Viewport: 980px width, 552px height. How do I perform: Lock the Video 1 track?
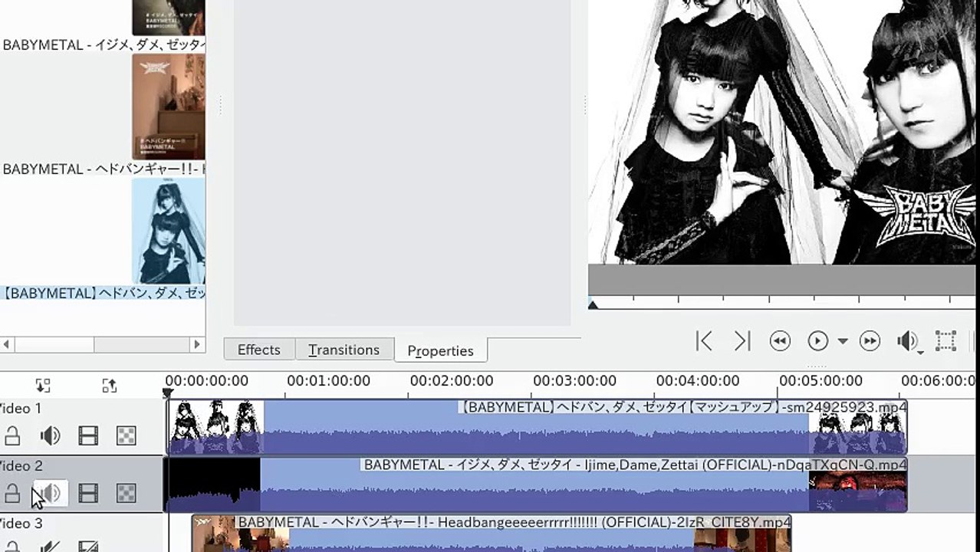(12, 436)
